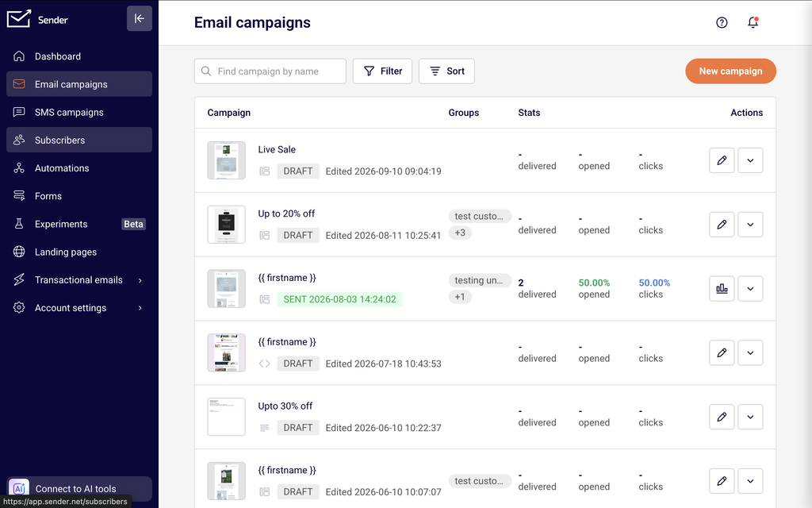Click HTML code icon in 2026-07-18 draft
Screen dimensions: 812x508
(x=265, y=364)
